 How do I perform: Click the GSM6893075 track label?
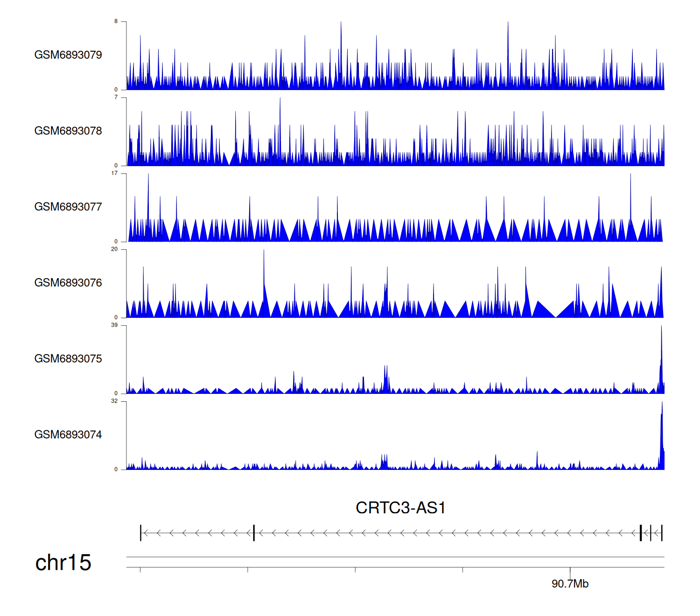coord(68,359)
